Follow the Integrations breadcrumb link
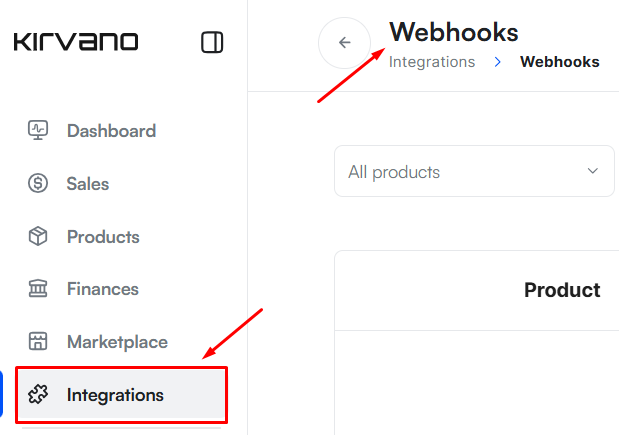 pyautogui.click(x=432, y=62)
